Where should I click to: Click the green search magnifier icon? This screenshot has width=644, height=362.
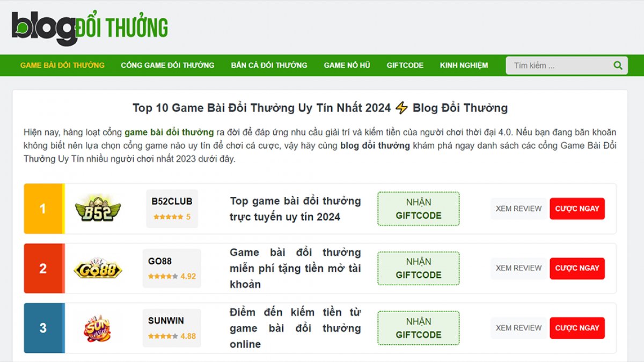point(618,65)
